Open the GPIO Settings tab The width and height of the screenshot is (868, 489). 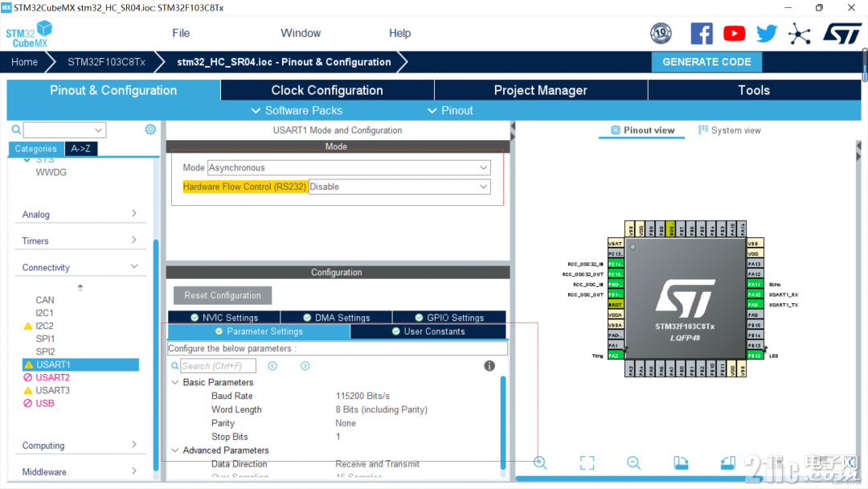[449, 318]
